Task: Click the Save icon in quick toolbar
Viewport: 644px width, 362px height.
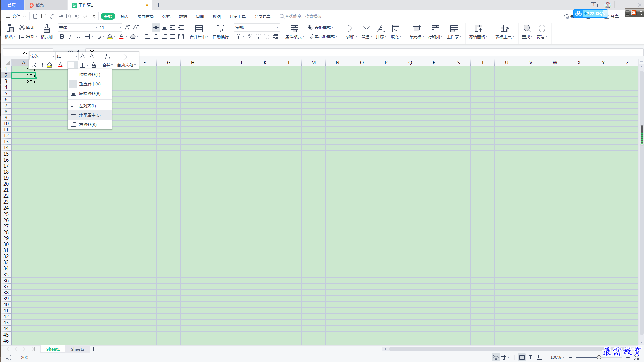Action: click(x=44, y=16)
